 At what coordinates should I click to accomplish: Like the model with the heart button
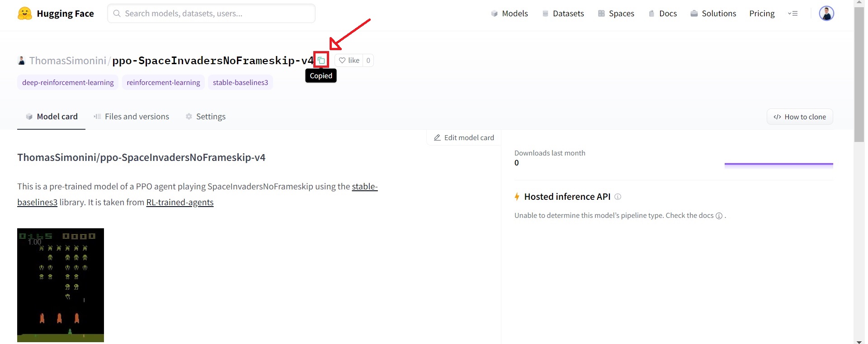(349, 61)
